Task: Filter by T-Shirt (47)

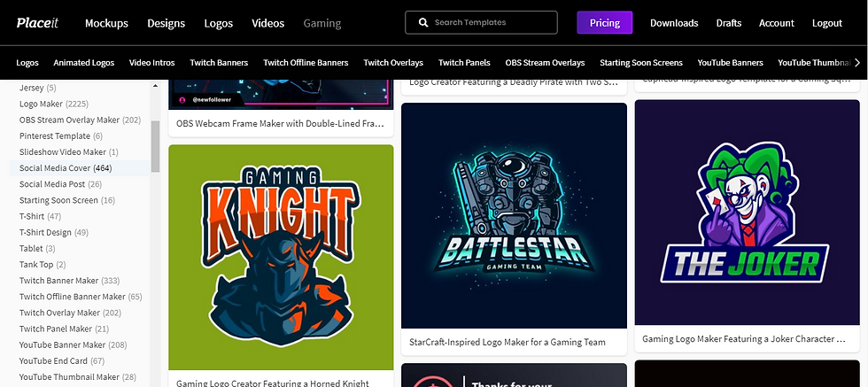Action: click(x=40, y=216)
